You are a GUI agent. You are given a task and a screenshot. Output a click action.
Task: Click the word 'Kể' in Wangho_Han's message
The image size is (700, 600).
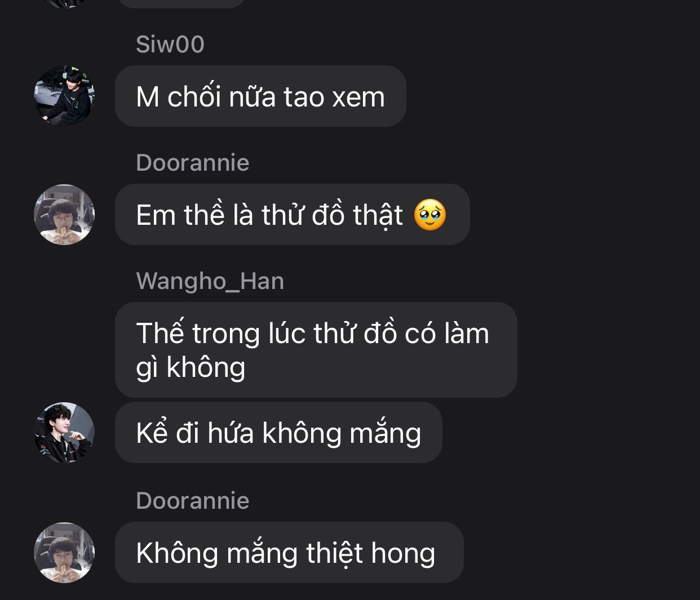click(x=152, y=433)
